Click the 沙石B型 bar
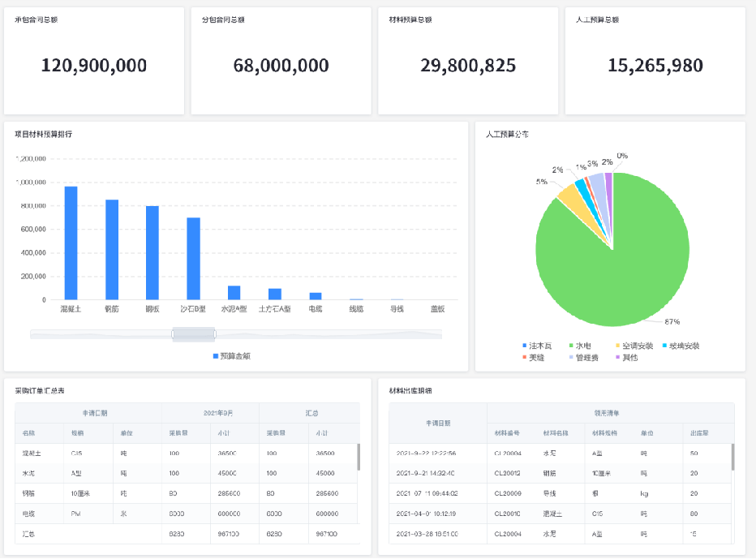The width and height of the screenshot is (756, 559). coord(193,258)
